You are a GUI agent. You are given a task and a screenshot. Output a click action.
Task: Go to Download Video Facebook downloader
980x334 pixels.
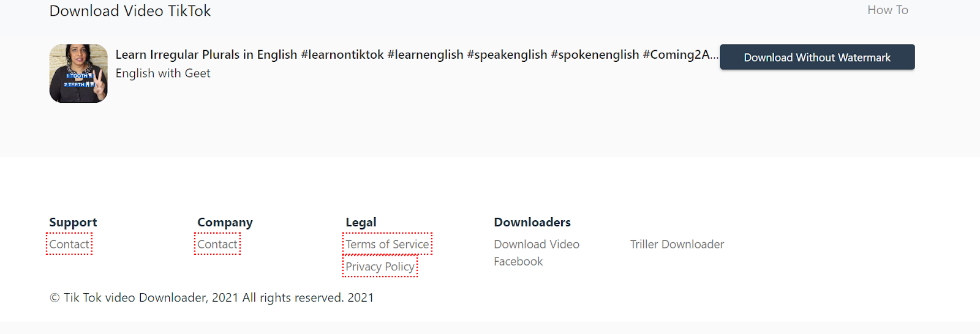pyautogui.click(x=536, y=252)
